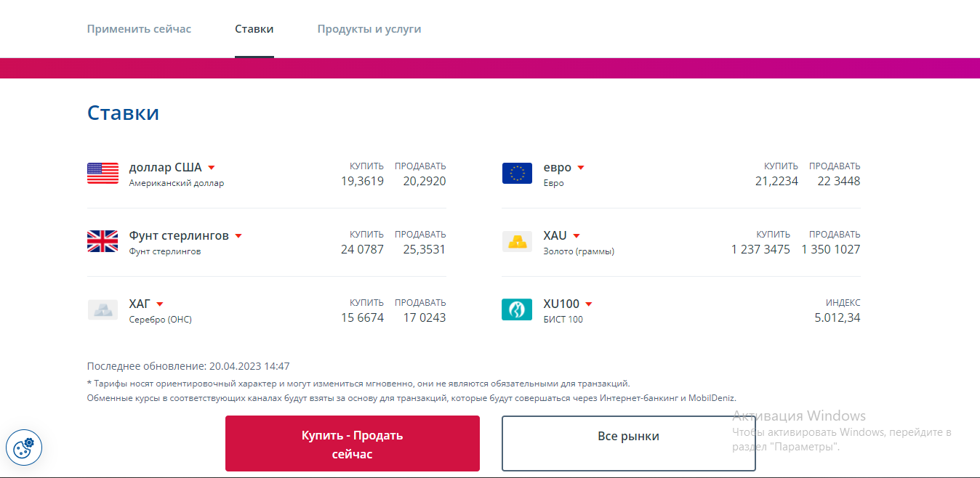
Task: Click the gold bars XAU icon
Action: tap(517, 242)
